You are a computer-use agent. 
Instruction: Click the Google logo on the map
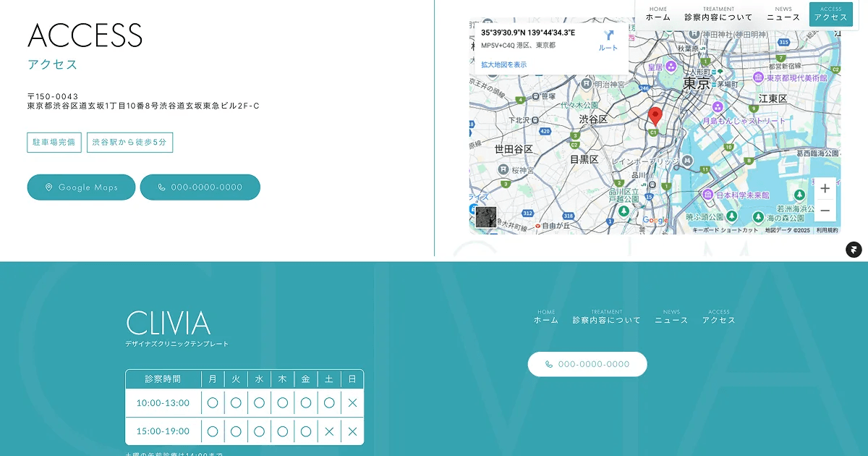(655, 221)
